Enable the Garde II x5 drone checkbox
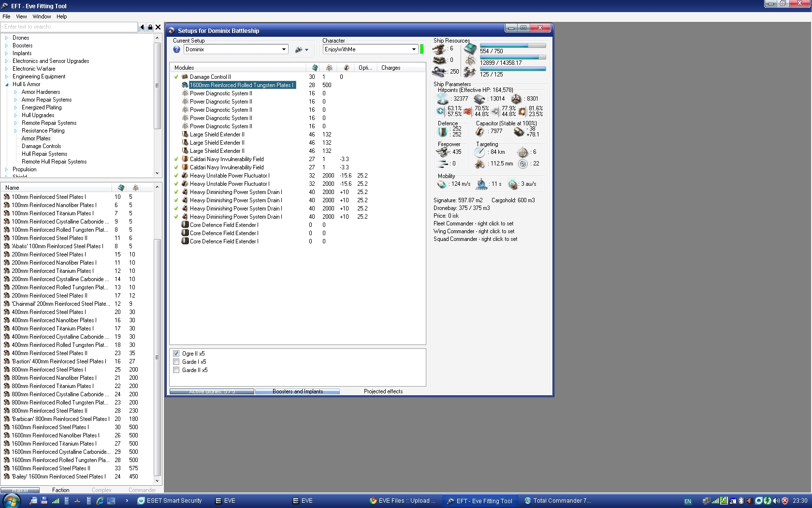Image resolution: width=812 pixels, height=508 pixels. 176,370
